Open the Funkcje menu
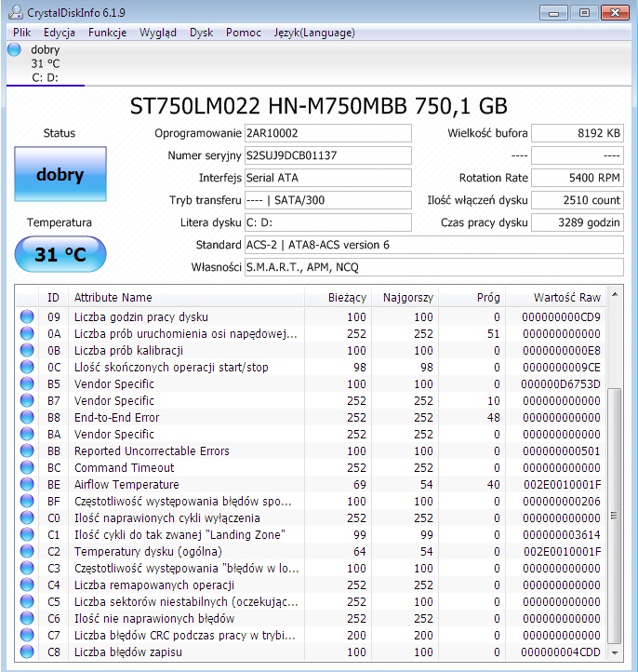Viewport: 638px width, 672px height. pyautogui.click(x=108, y=33)
